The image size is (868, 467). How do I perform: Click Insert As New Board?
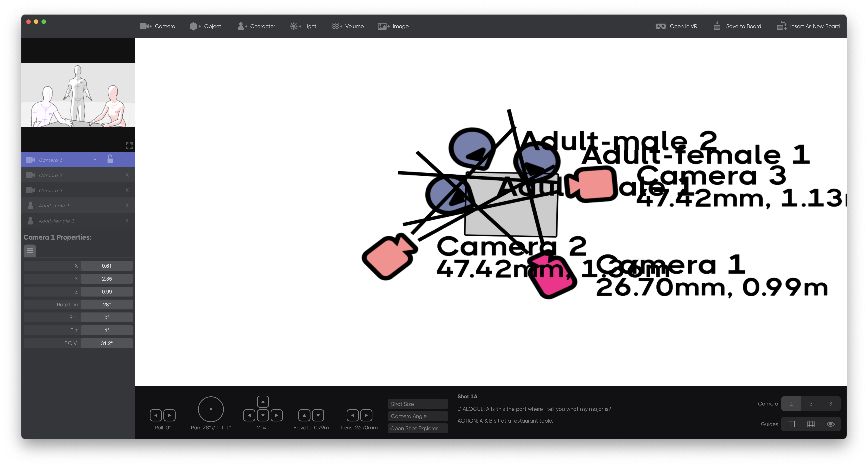pos(808,26)
